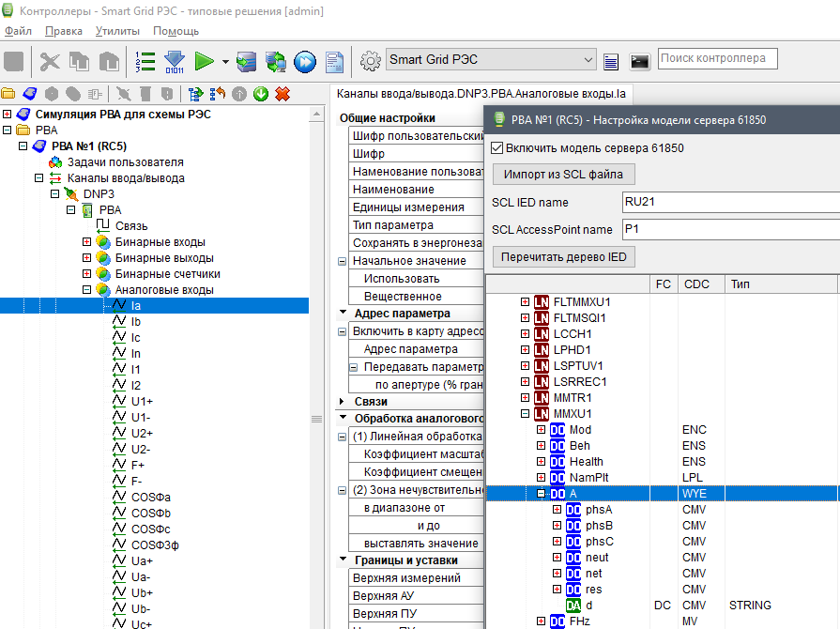Click the green down-arrow move icon
Screen dimensions: 840x629
261,94
